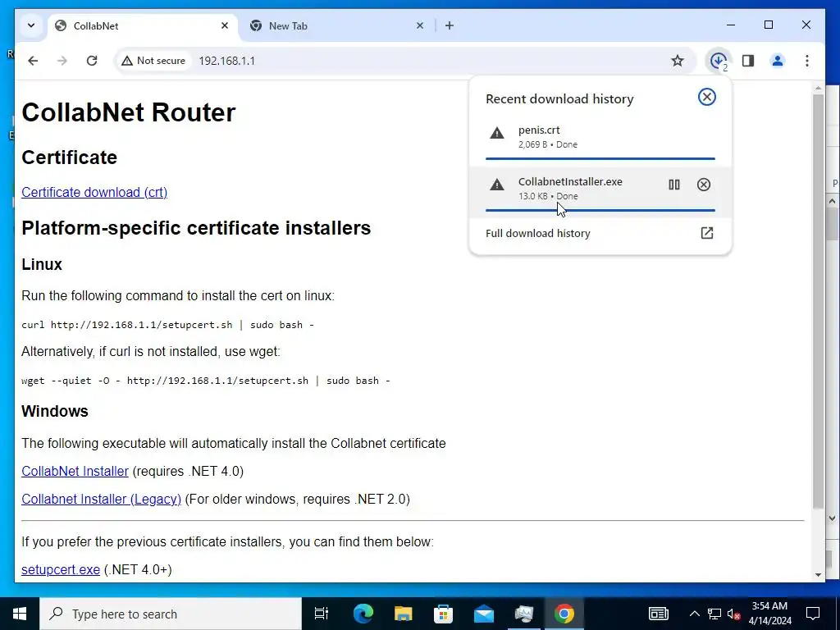Viewport: 840px width, 630px height.
Task: Switch to the CollabNet tab
Action: pos(142,25)
